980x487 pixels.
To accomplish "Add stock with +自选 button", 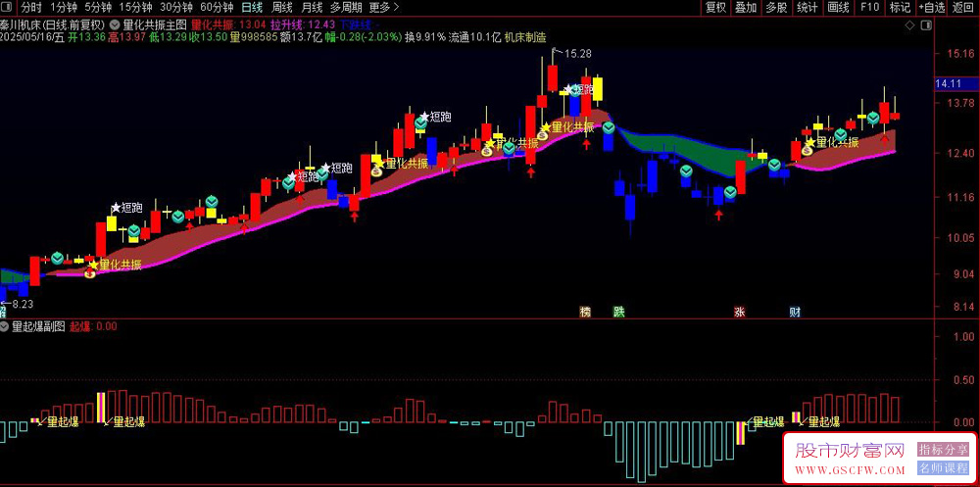I will pyautogui.click(x=932, y=8).
